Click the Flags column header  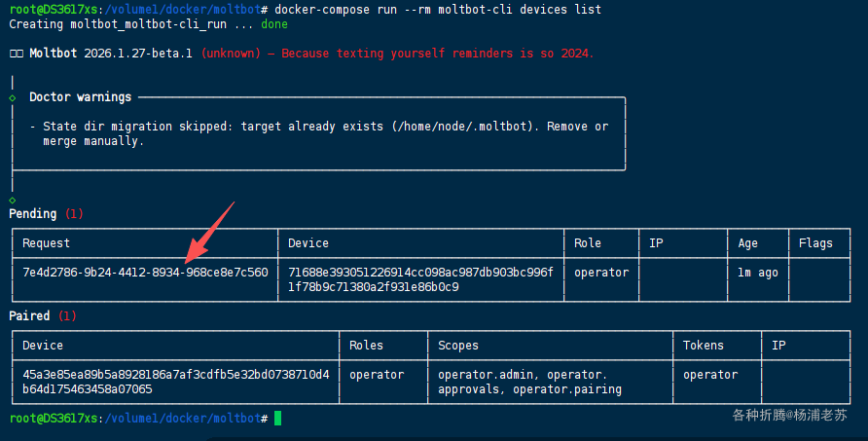point(816,243)
